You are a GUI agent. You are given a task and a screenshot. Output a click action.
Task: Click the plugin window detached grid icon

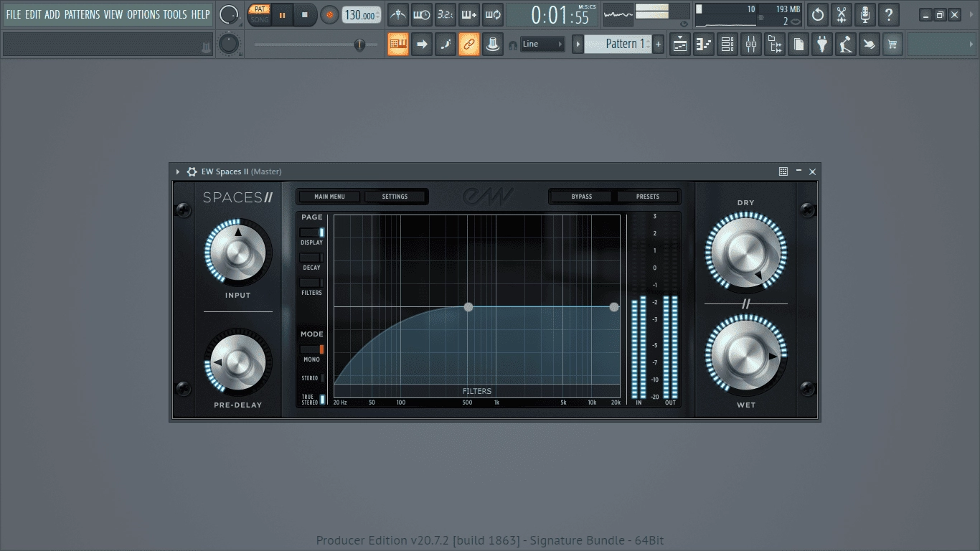pyautogui.click(x=783, y=171)
